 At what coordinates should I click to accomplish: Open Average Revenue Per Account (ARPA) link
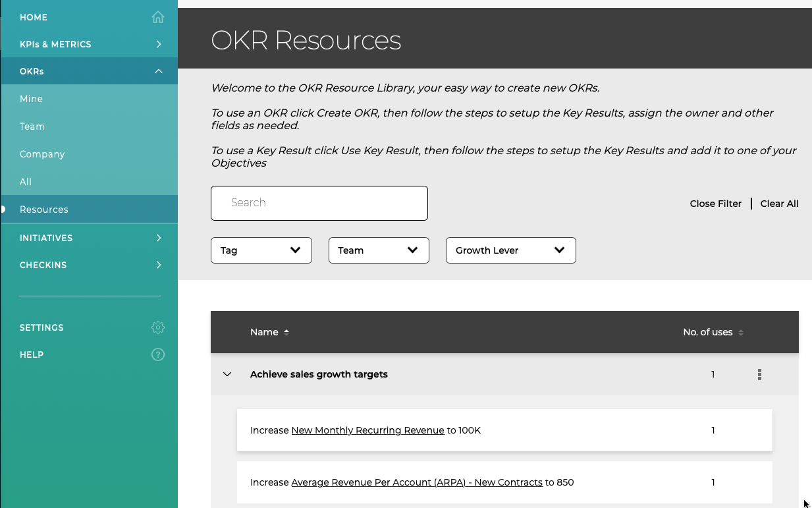417,482
